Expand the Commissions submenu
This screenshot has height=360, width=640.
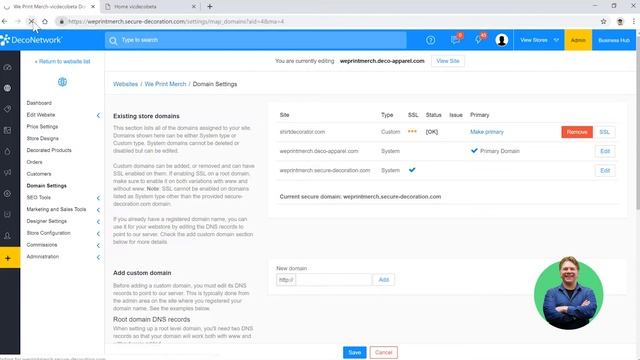click(98, 245)
